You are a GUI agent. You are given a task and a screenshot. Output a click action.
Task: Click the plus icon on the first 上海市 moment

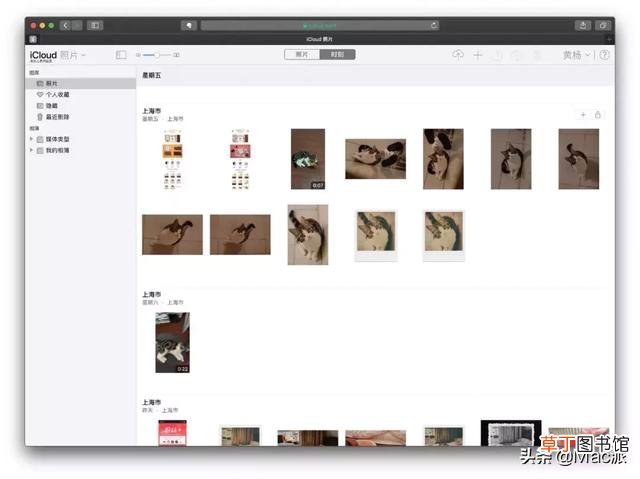(x=583, y=115)
